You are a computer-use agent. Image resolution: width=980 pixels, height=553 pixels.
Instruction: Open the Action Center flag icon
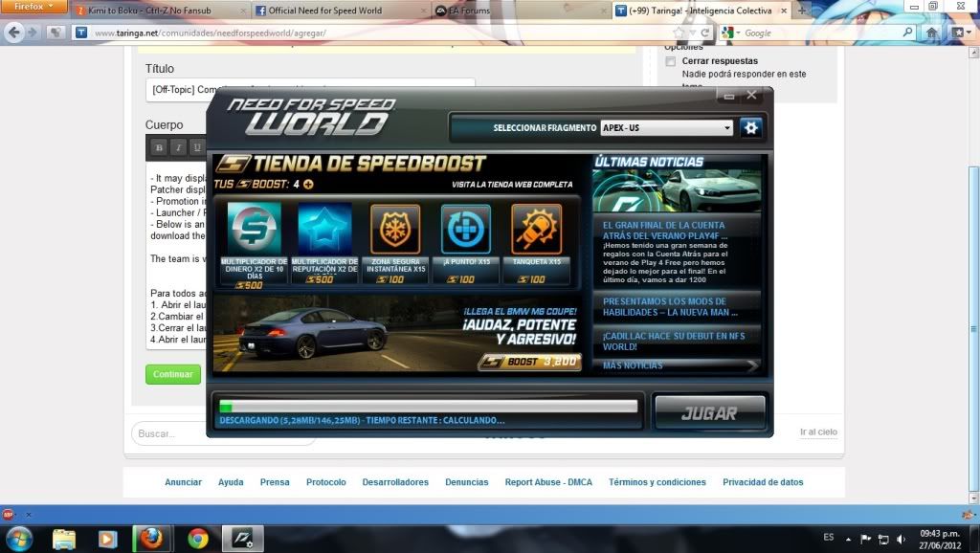[x=865, y=539]
